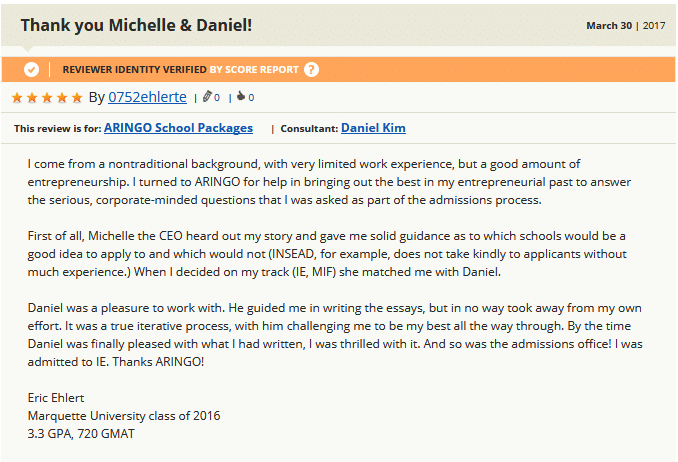Open the question mark help icon
Screen dimensions: 678x462
[x=311, y=69]
